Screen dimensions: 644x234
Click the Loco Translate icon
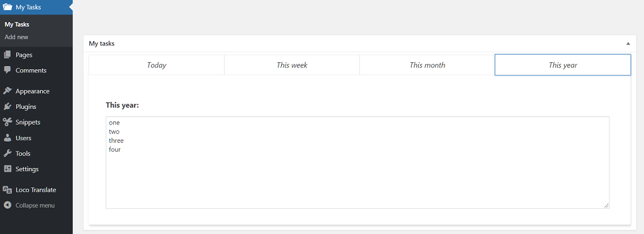tap(8, 190)
